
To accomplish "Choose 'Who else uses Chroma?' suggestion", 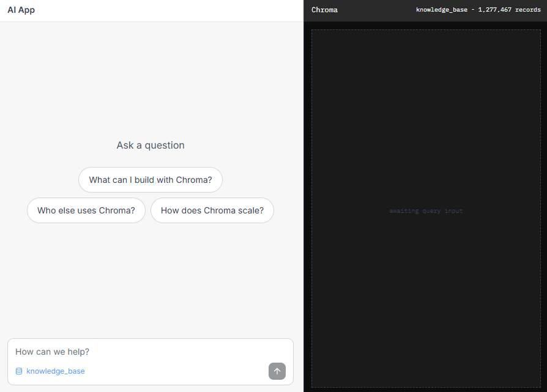I will click(x=86, y=210).
